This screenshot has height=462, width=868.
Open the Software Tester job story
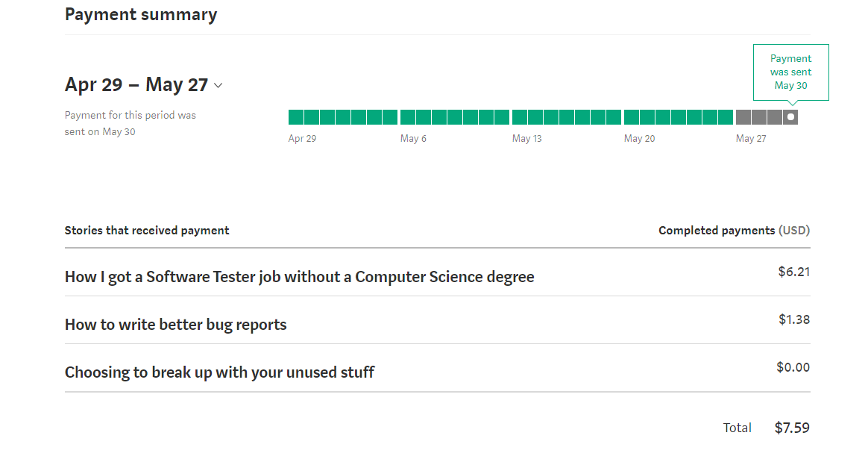pos(299,277)
